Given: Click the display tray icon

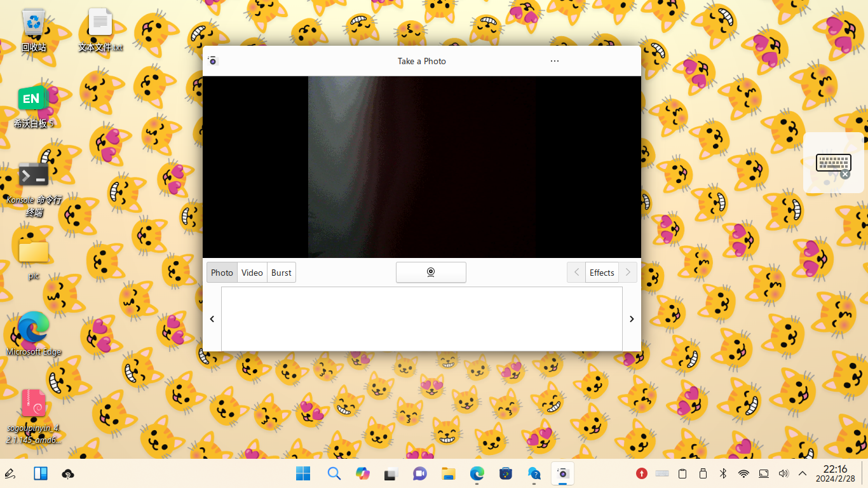Looking at the screenshot, I should coord(764,473).
